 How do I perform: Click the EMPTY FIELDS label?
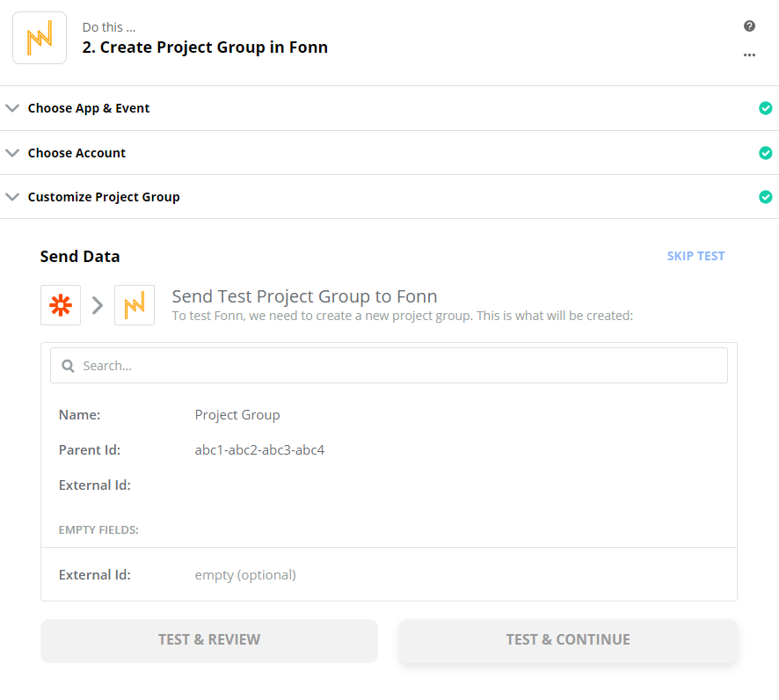98,530
